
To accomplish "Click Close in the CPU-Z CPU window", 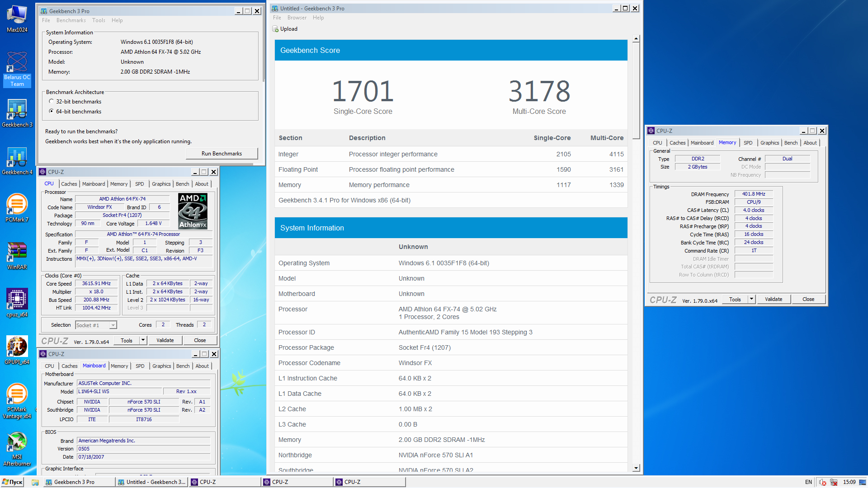I will coord(200,340).
